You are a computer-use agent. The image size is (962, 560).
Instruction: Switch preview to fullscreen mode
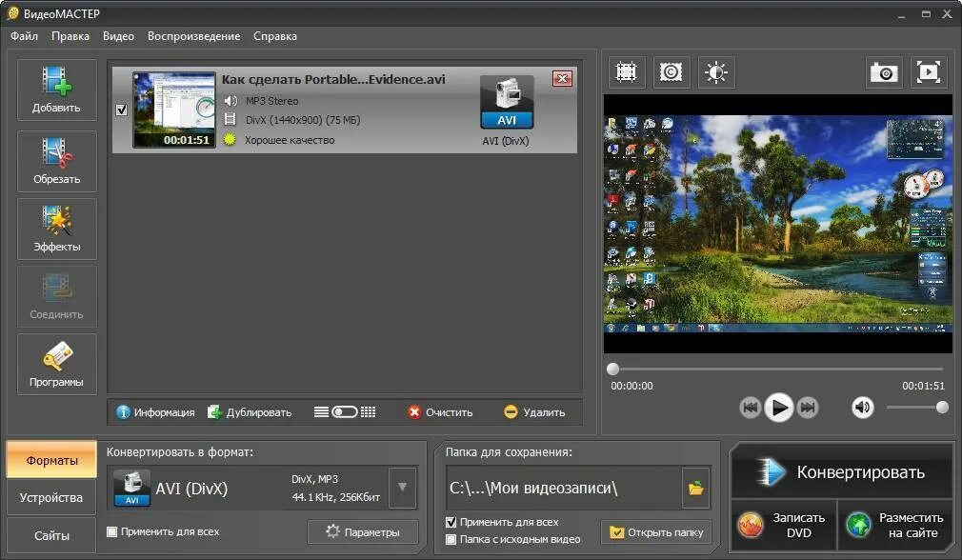pyautogui.click(x=929, y=72)
